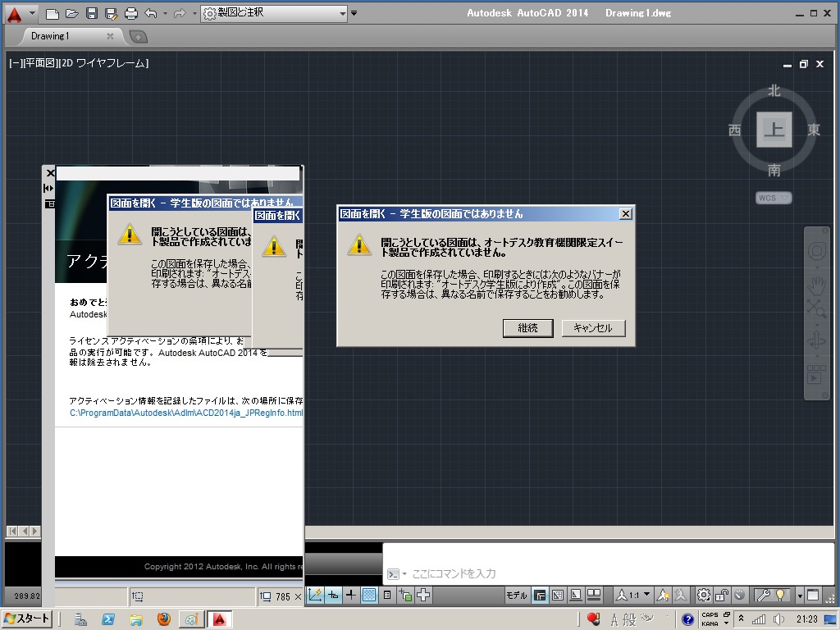Open the 平面図 view controls menu
Image resolution: width=840 pixels, height=630 pixels.
tap(39, 63)
